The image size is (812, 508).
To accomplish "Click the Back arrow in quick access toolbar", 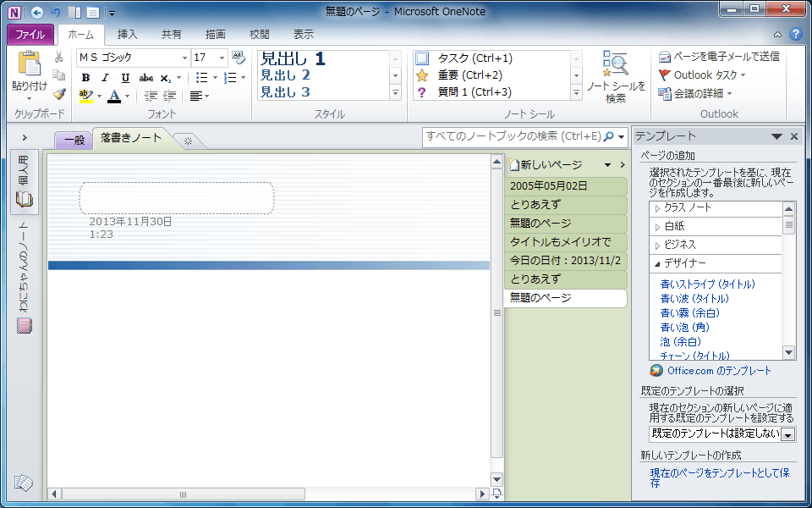I will (36, 13).
